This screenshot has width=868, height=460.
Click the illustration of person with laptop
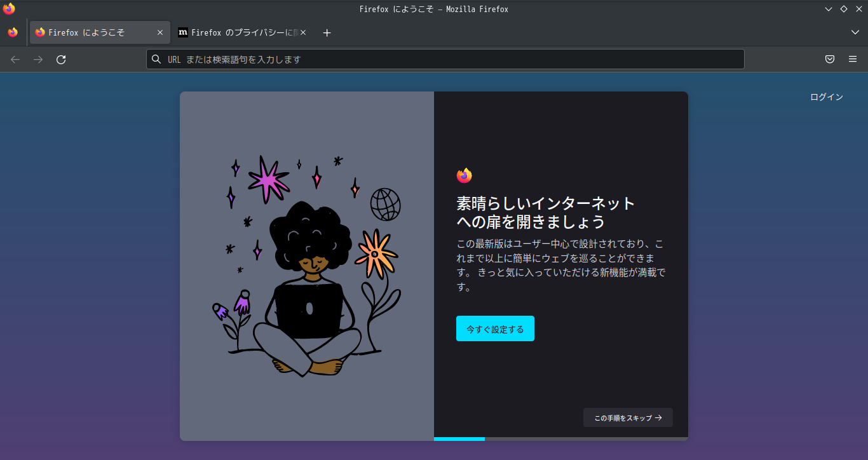(x=307, y=266)
